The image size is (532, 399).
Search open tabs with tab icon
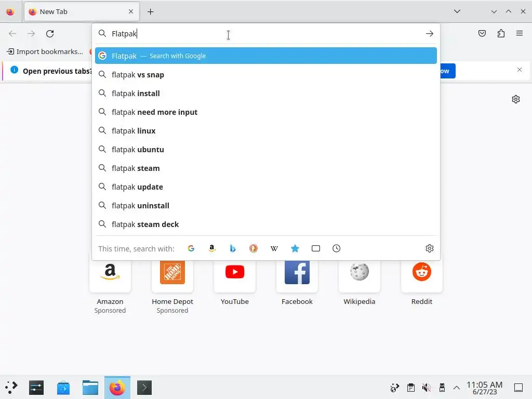tap(315, 248)
